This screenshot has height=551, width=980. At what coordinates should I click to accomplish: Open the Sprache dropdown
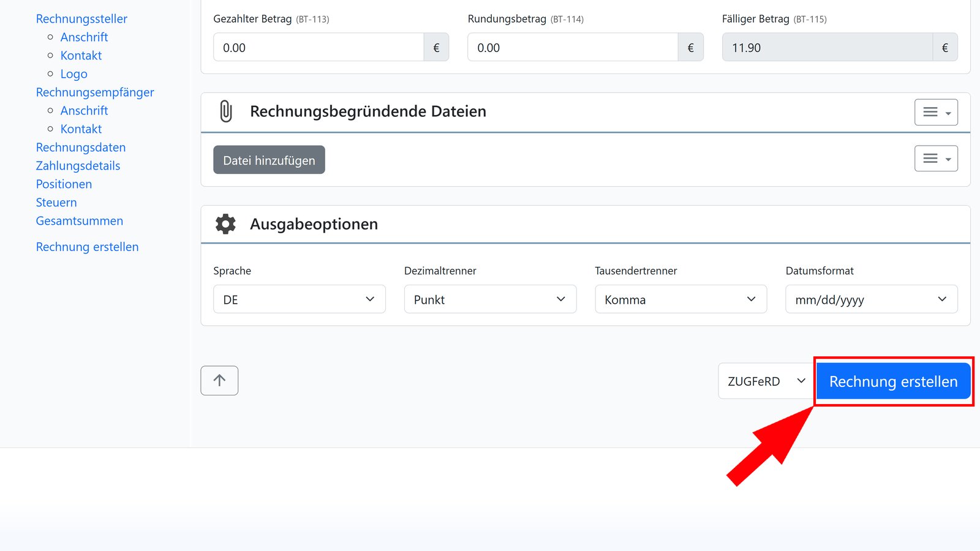click(299, 299)
